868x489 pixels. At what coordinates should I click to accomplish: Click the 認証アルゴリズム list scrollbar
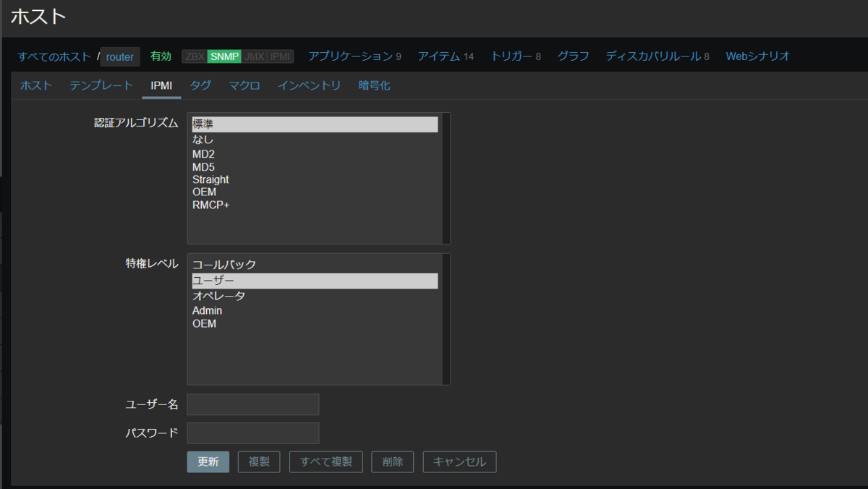pos(446,177)
